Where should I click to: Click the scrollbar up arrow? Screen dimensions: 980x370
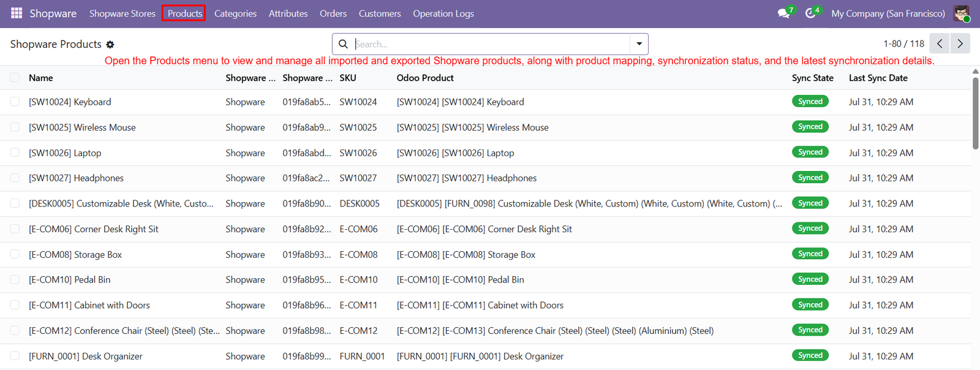coord(976,72)
